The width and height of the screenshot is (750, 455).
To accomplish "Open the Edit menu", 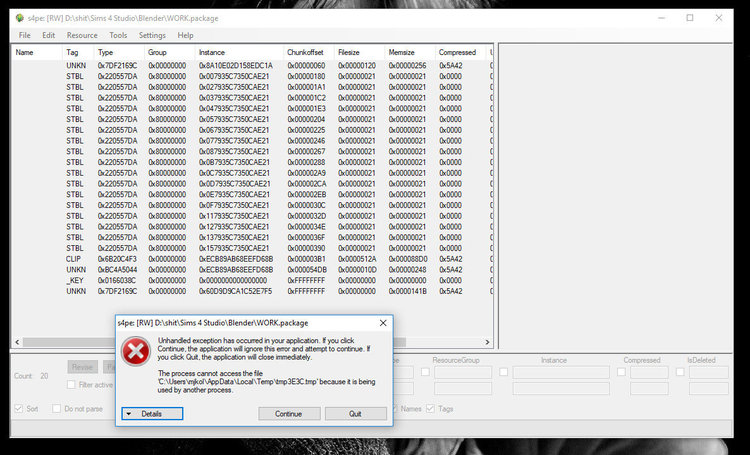I will [48, 35].
